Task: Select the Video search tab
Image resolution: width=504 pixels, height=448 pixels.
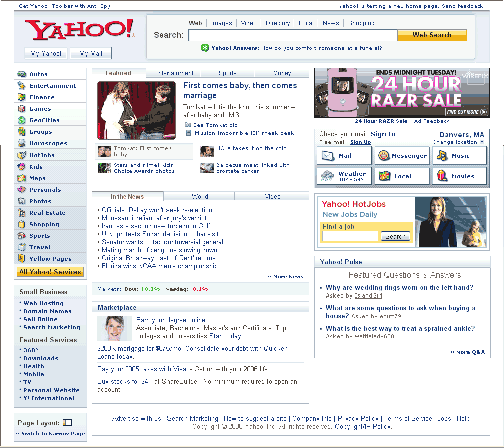Action: [249, 23]
